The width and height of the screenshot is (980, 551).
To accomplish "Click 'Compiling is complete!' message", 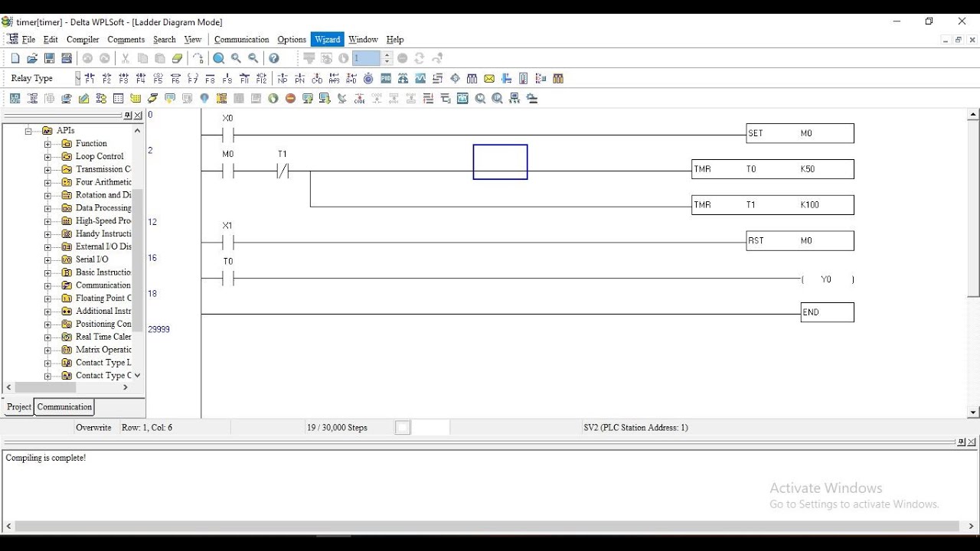I will click(46, 458).
